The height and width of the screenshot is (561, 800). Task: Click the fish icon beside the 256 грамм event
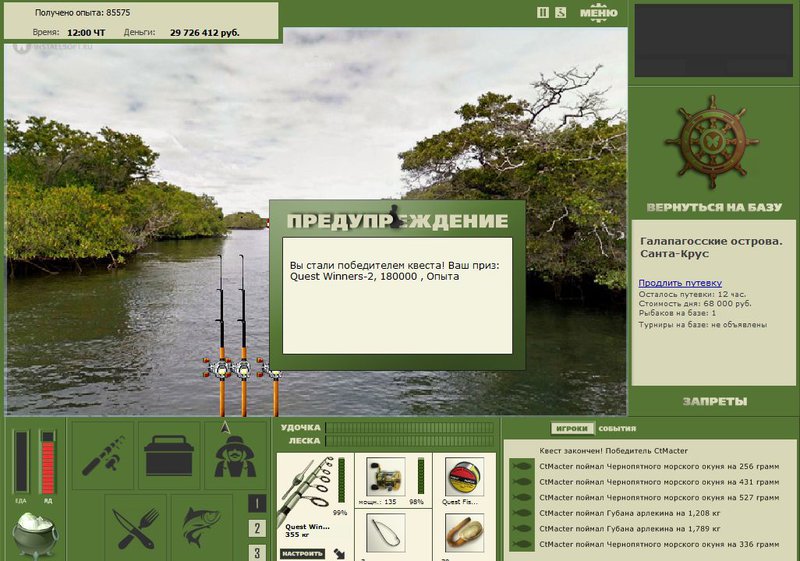521,466
